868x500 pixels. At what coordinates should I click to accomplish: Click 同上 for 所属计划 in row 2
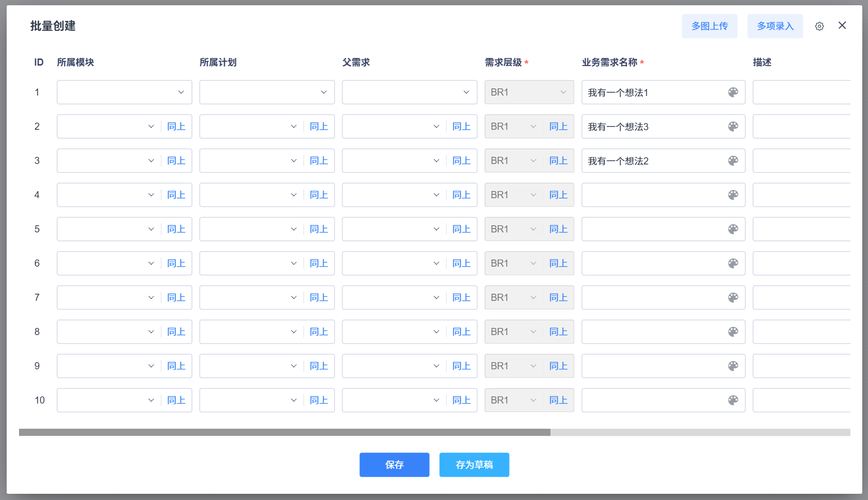319,126
